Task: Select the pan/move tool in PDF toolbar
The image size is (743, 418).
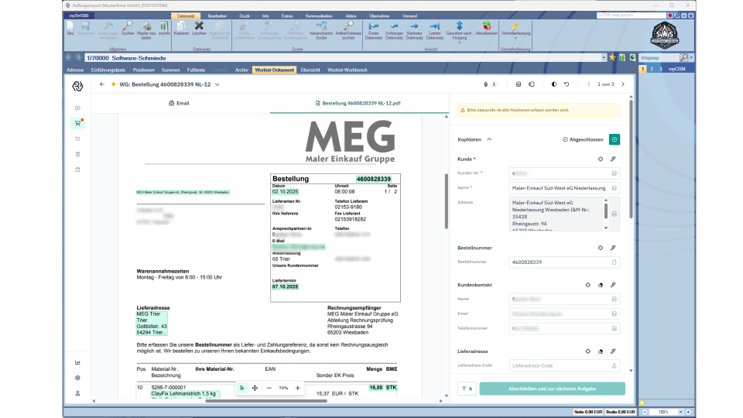Action: tap(255, 388)
